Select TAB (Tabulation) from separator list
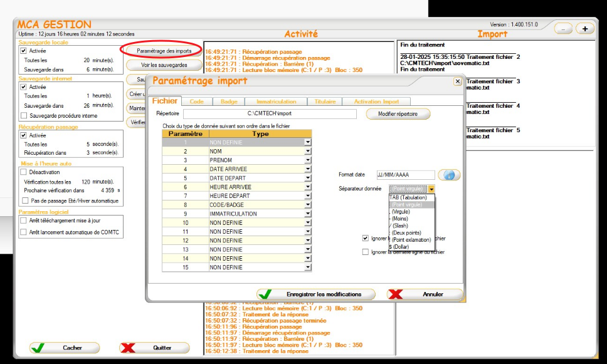 [x=408, y=197]
